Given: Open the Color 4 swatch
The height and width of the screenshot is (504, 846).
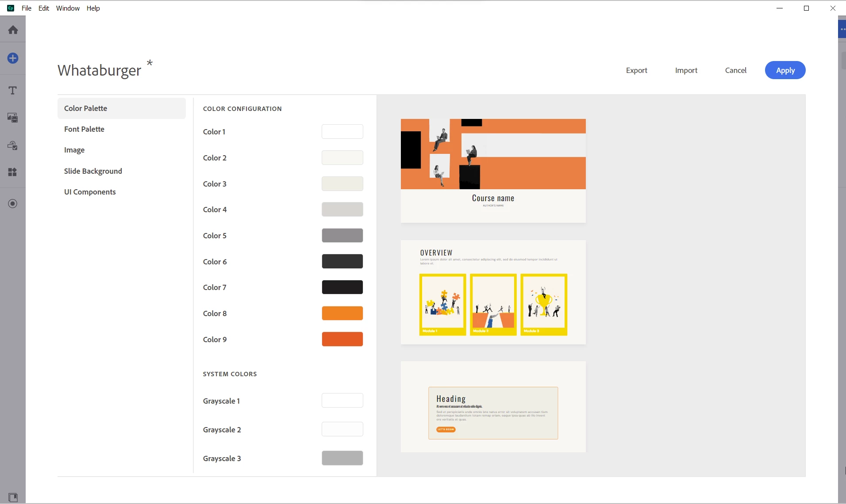Looking at the screenshot, I should coord(342,210).
